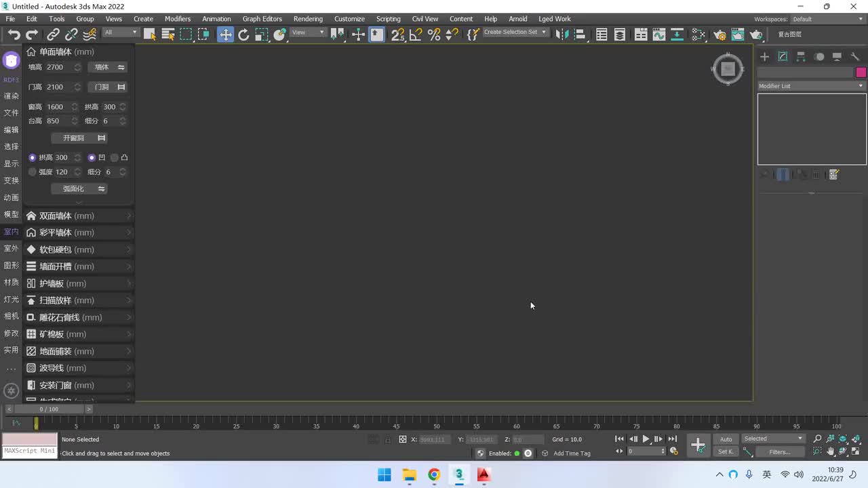Expand the Modifier List dropdown
Viewport: 868px width, 488px height.
812,86
